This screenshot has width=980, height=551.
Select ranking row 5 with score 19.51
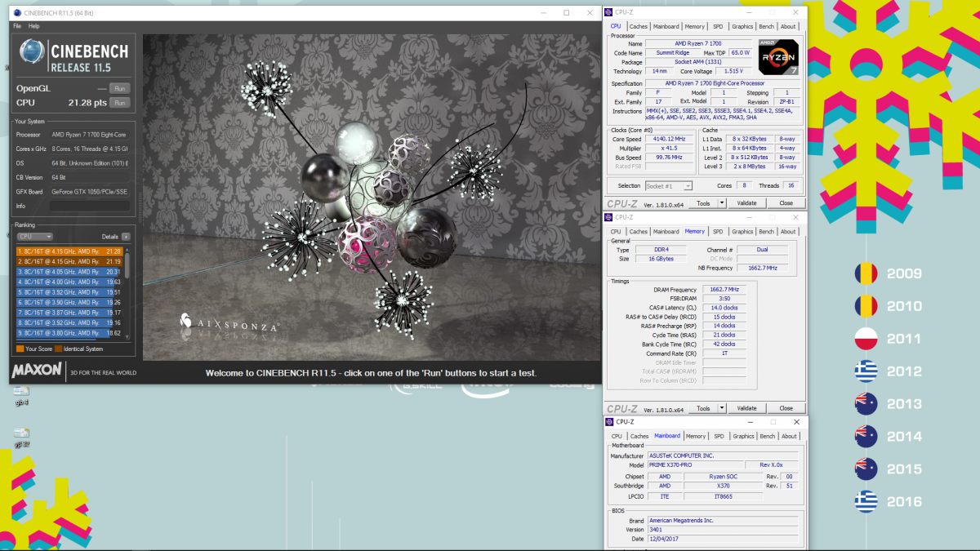(69, 292)
